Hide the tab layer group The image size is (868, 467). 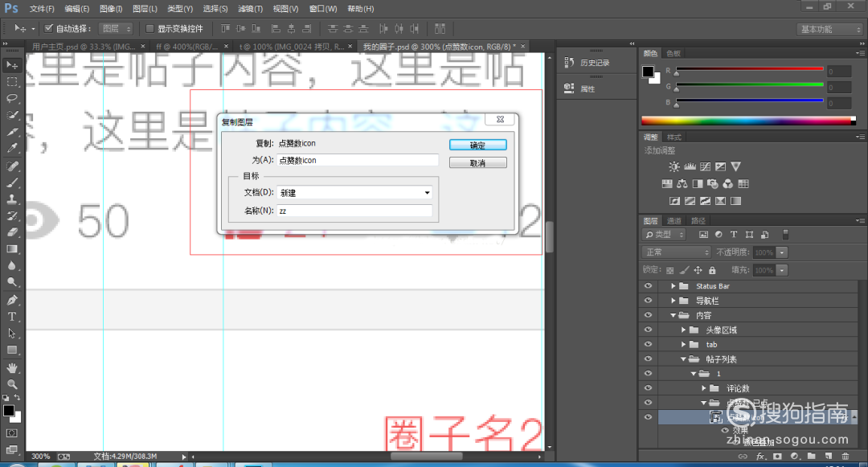(648, 344)
